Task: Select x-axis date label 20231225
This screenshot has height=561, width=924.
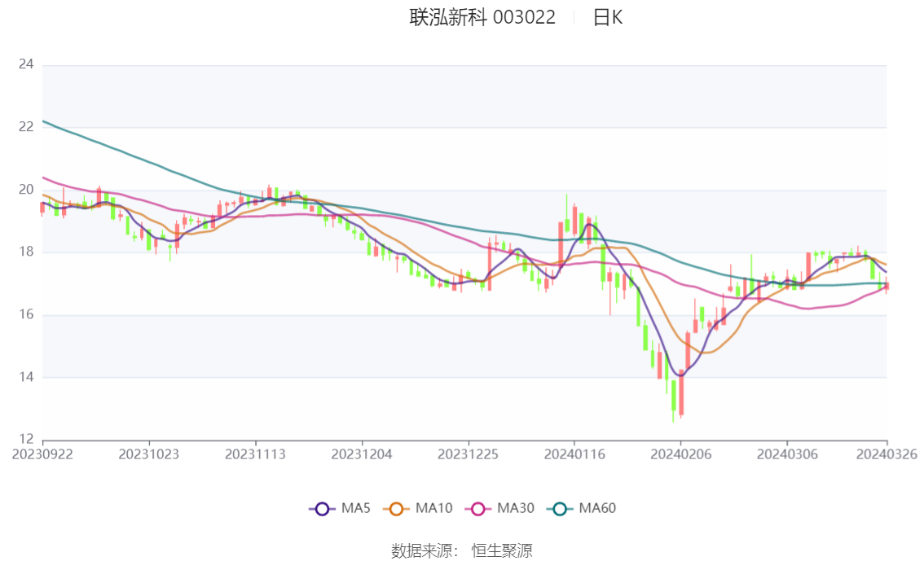Action: pos(468,454)
